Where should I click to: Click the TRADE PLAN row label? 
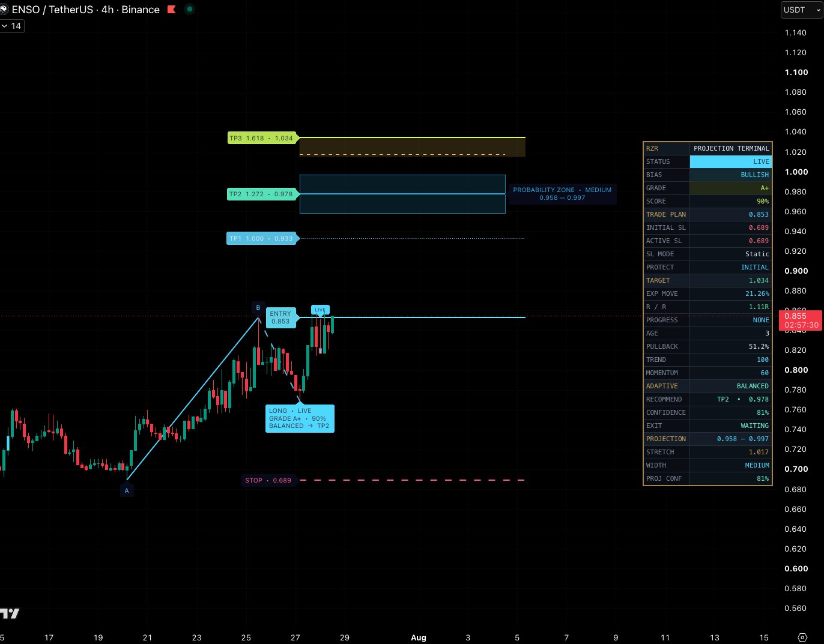pos(666,214)
